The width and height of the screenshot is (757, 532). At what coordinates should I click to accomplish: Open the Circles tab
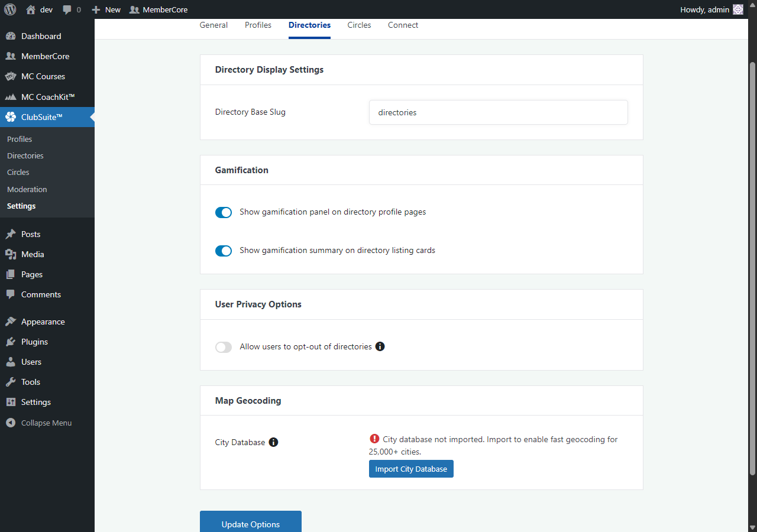coord(359,25)
